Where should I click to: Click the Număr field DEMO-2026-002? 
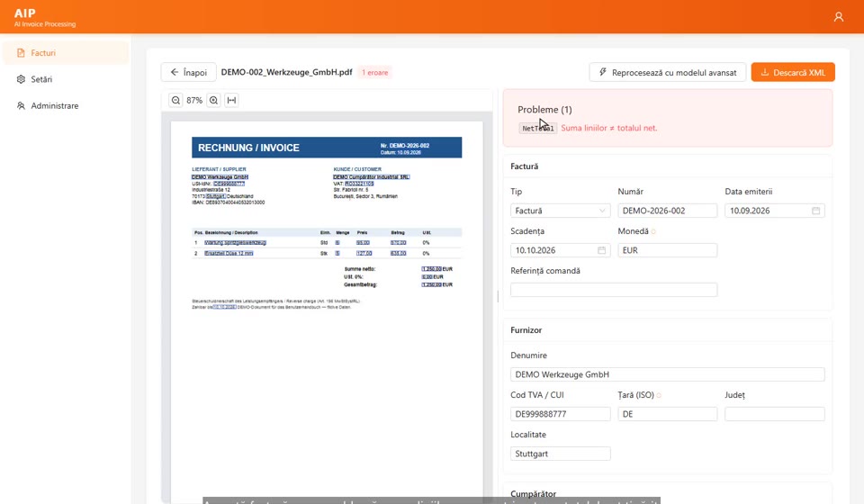pyautogui.click(x=667, y=211)
